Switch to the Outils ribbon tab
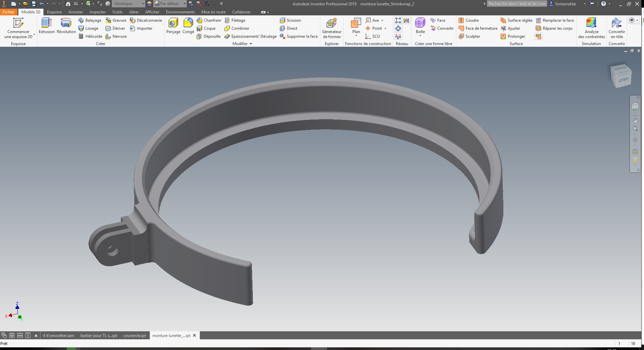The image size is (644, 350). (x=117, y=12)
